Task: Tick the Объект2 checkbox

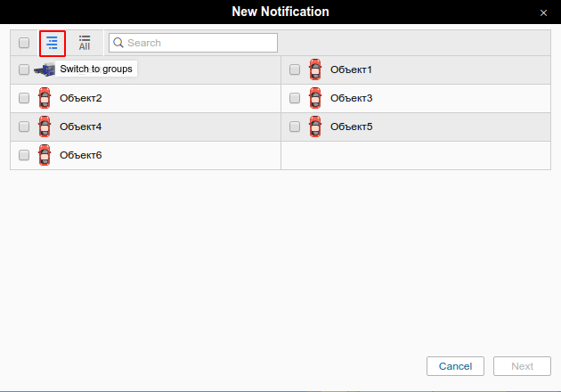Action: pos(24,98)
